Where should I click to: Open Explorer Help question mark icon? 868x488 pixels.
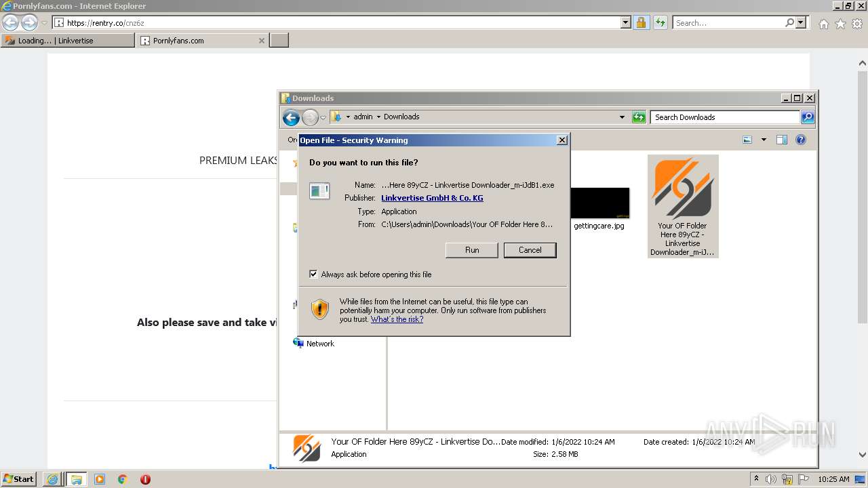tap(801, 140)
